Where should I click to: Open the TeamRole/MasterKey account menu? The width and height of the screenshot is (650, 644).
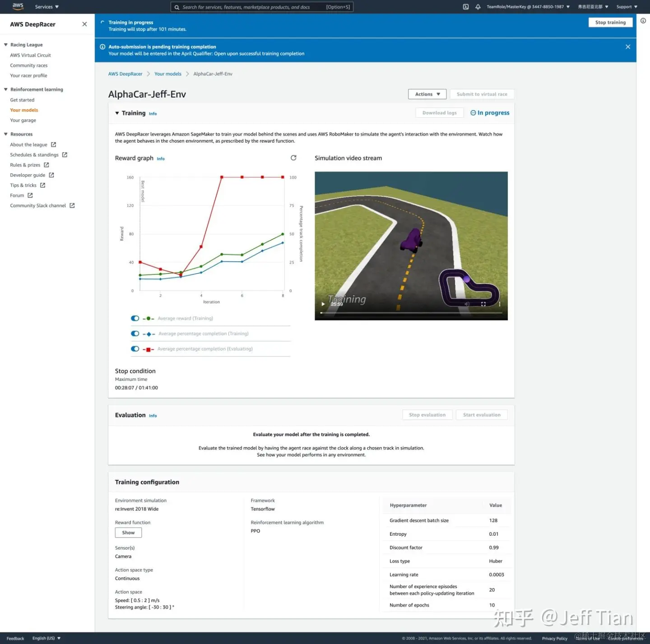coord(528,7)
